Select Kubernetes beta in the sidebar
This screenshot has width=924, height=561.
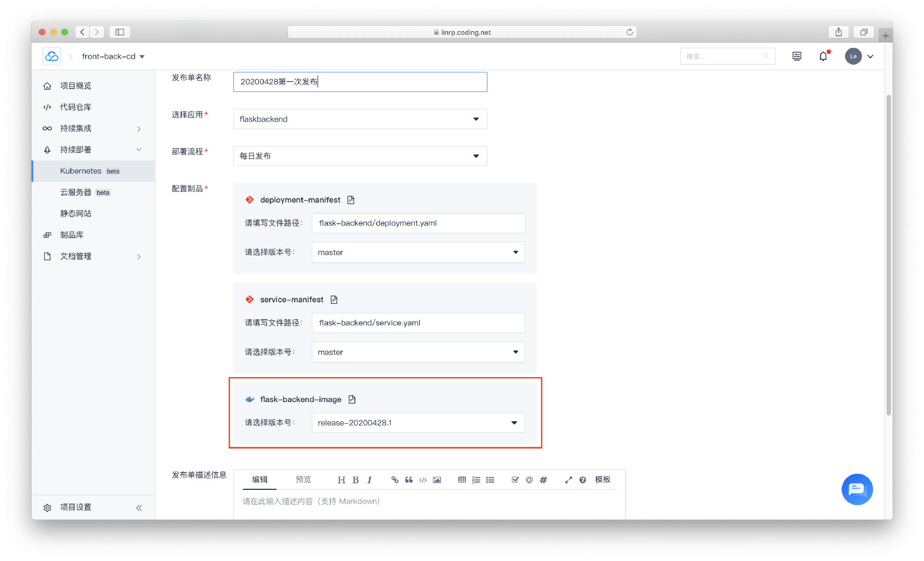[94, 171]
